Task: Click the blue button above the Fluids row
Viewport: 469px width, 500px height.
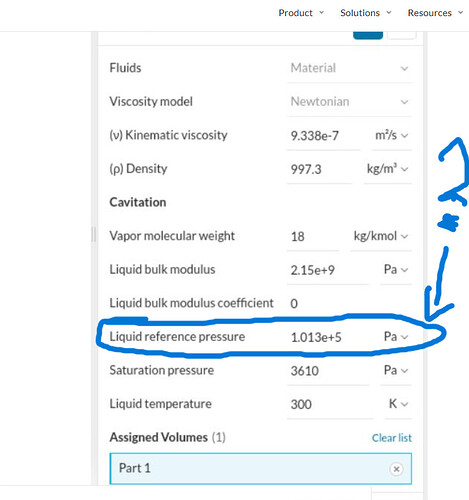Action: [368, 35]
